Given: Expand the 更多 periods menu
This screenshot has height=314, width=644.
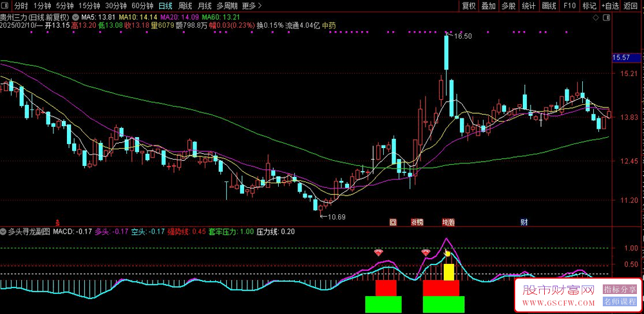Looking at the screenshot, I should pos(252,6).
